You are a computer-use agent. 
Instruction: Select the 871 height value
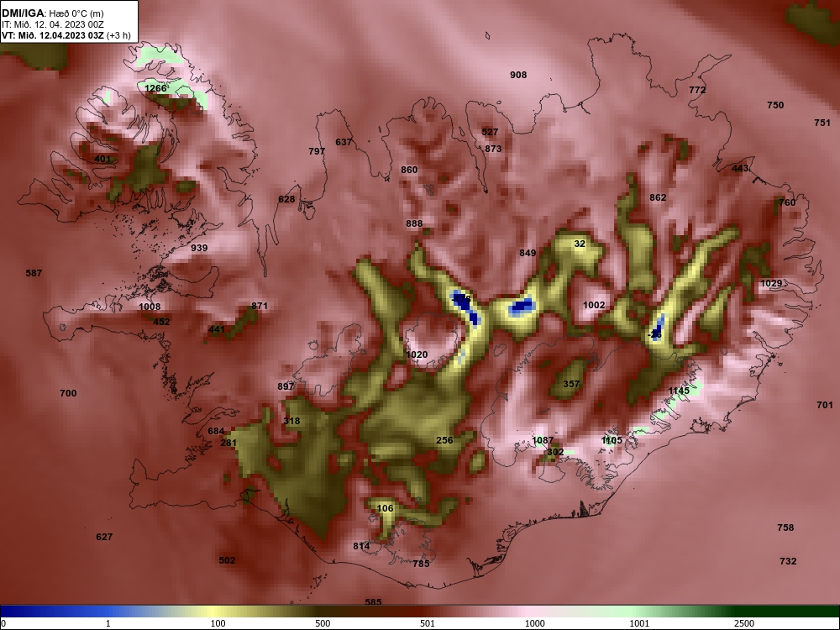260,306
